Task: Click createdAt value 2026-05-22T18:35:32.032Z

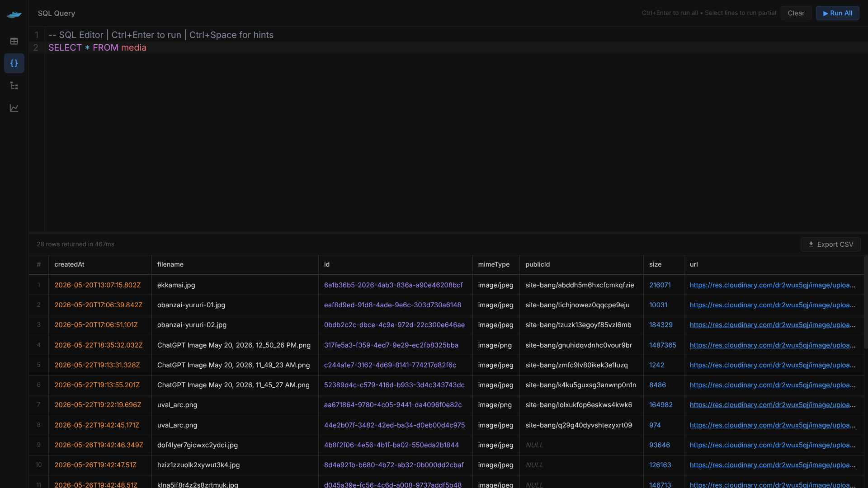Action: click(x=99, y=345)
